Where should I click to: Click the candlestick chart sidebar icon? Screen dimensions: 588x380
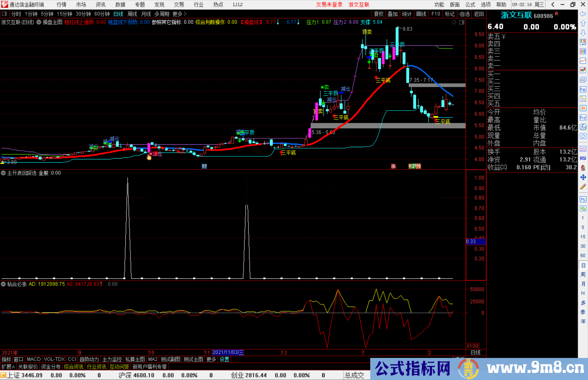point(583,70)
